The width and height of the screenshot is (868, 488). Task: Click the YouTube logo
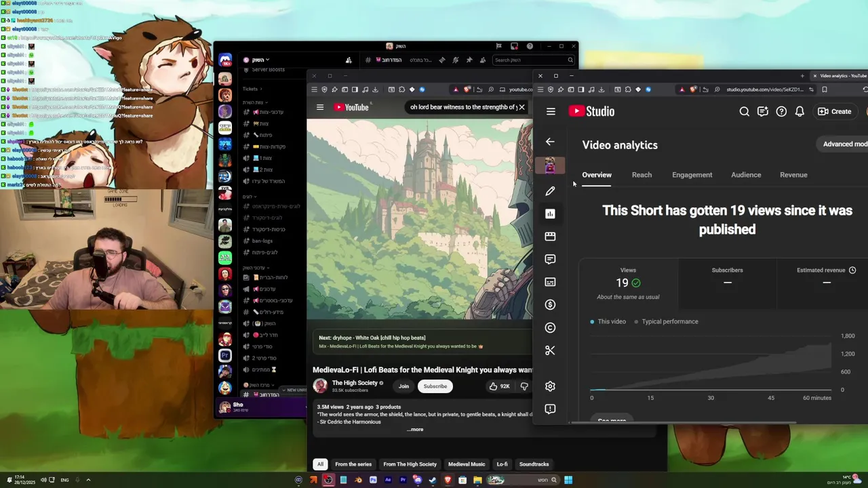(x=351, y=107)
